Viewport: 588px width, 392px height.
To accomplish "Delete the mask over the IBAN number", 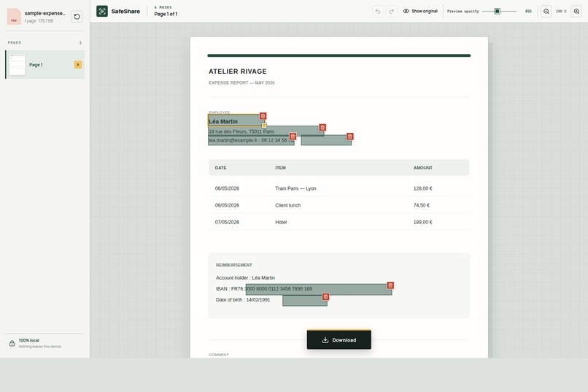I will (x=390, y=285).
